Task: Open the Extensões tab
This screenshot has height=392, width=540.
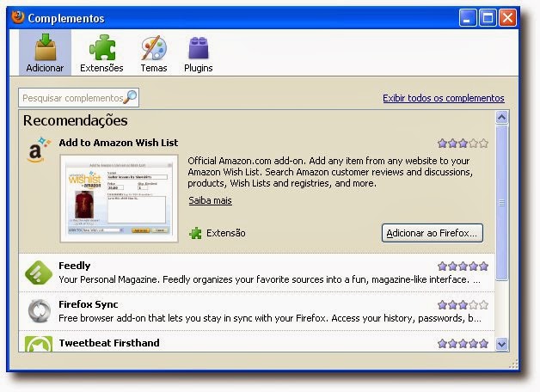Action: pos(101,52)
